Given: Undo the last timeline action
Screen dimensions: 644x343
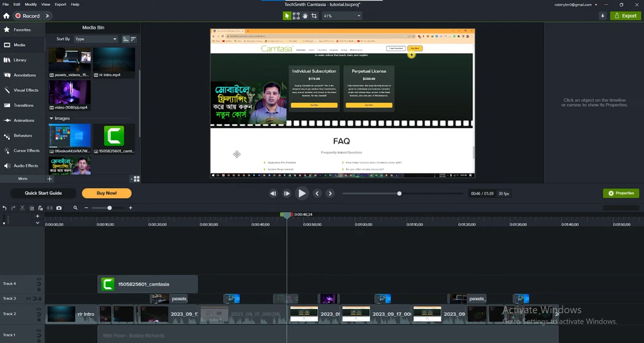Looking at the screenshot, I should [4, 208].
